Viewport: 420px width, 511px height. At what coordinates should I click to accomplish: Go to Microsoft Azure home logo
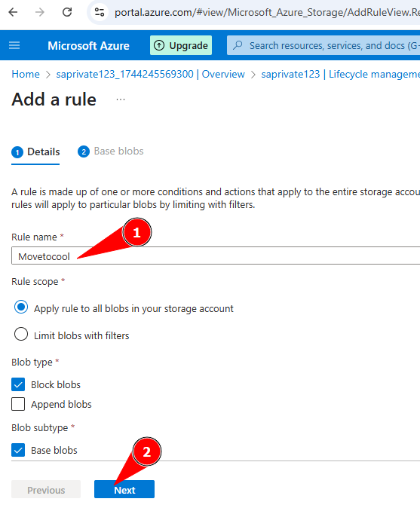[x=88, y=46]
